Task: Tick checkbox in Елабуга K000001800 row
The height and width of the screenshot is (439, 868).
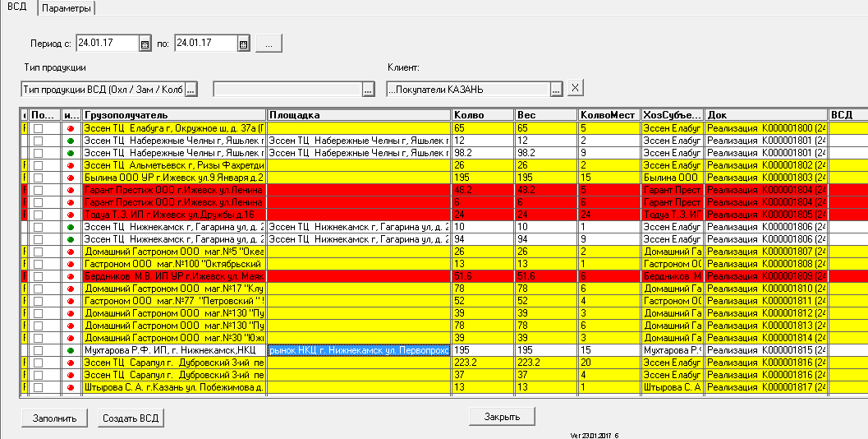Action: pos(38,128)
